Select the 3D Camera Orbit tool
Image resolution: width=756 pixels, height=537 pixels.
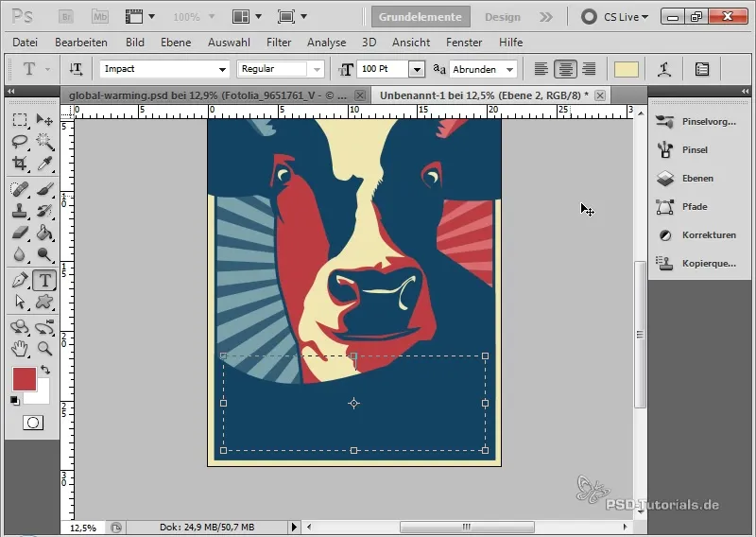[x=44, y=327]
